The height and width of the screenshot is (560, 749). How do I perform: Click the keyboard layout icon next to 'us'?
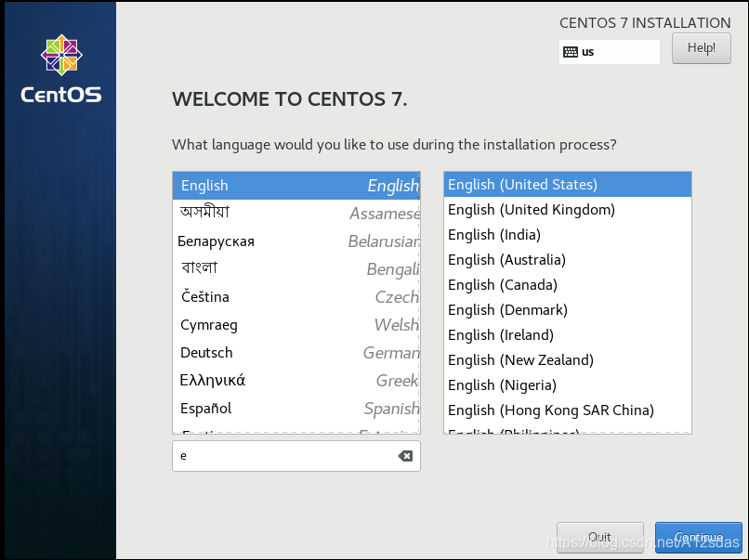[x=571, y=52]
